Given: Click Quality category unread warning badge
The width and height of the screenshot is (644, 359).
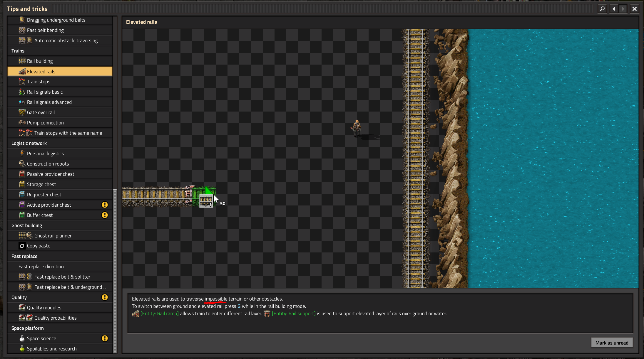Looking at the screenshot, I should [105, 297].
